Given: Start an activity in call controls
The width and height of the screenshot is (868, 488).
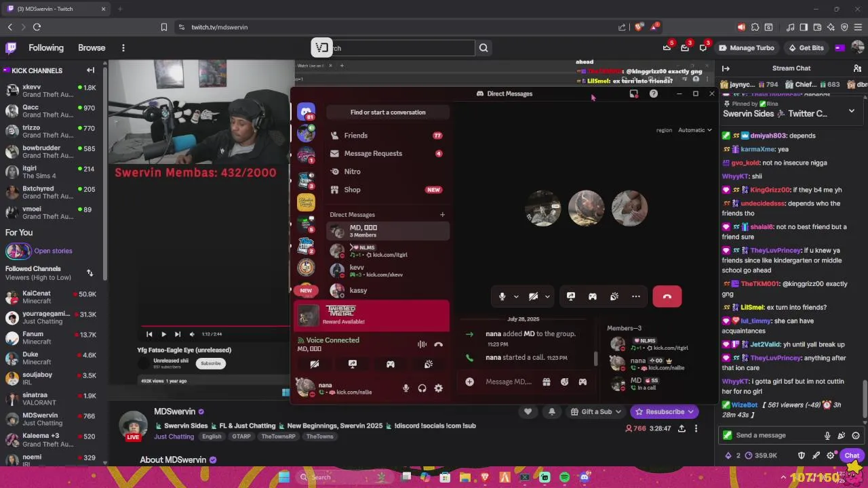Looking at the screenshot, I should pos(593,296).
